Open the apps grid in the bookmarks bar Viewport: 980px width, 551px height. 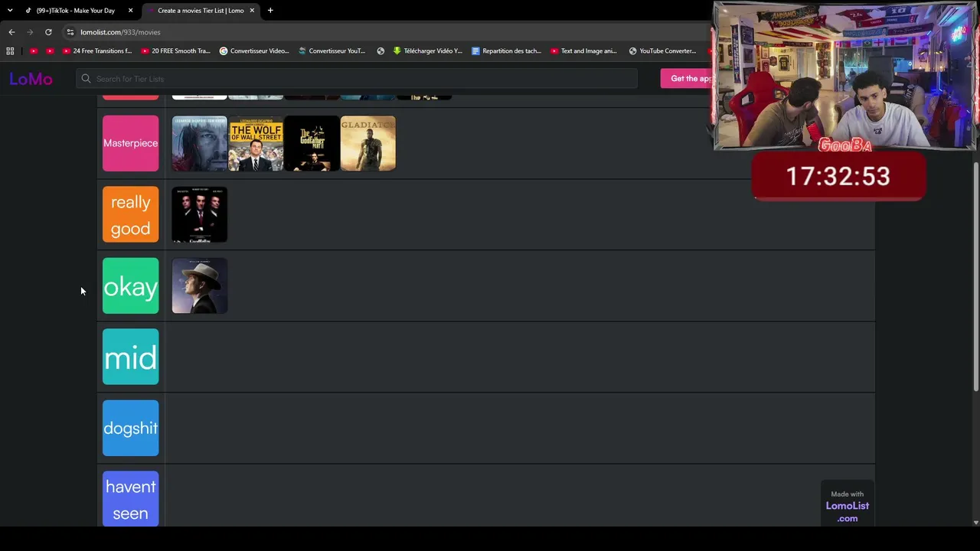tap(10, 51)
